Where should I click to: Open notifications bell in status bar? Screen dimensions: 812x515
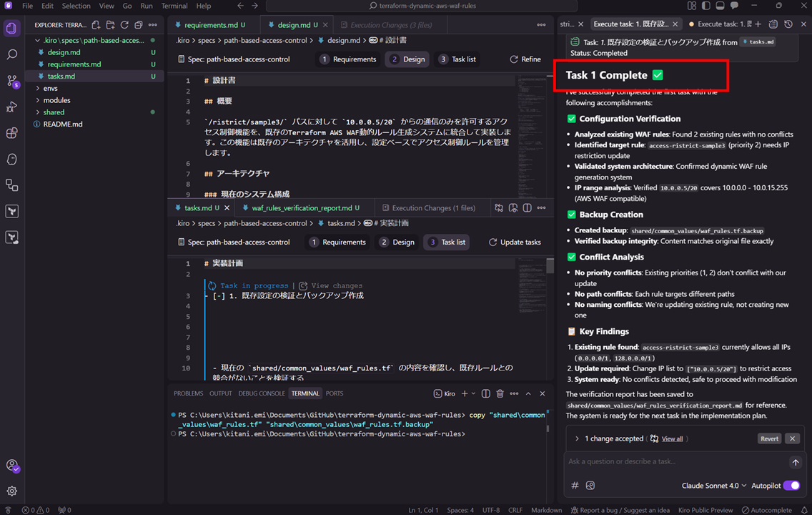point(804,510)
